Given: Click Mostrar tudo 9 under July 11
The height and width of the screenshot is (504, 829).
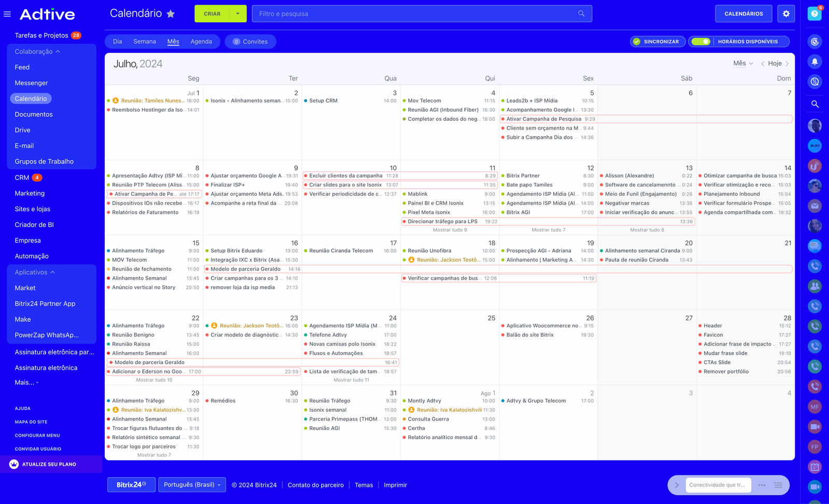Looking at the screenshot, I should click(450, 230).
